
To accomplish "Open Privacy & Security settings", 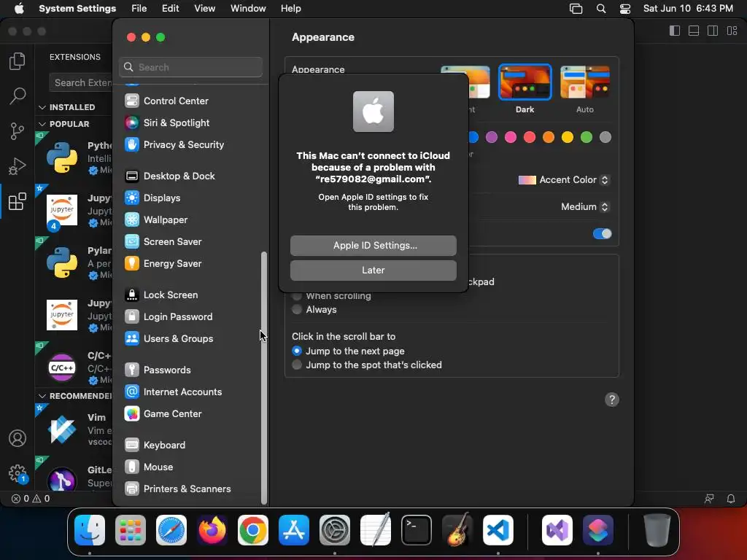I will [x=174, y=145].
